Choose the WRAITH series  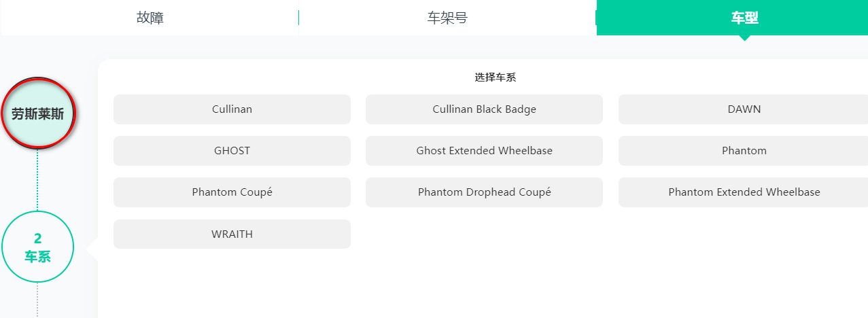[232, 234]
